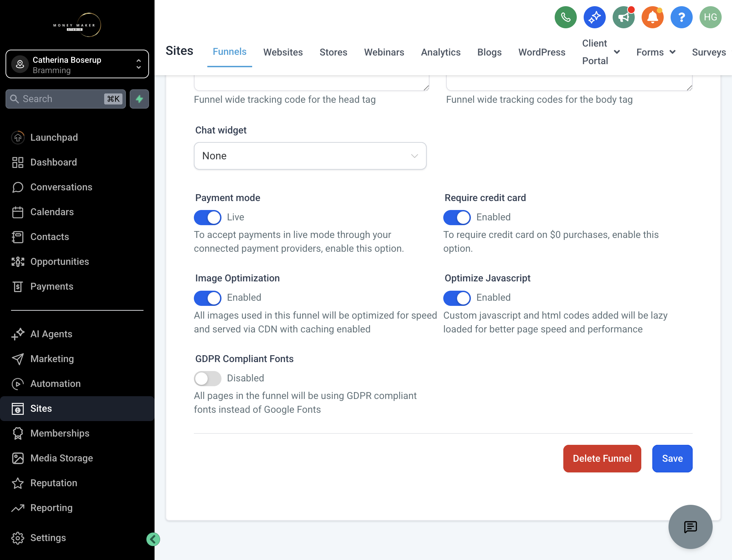732x560 pixels.
Task: Open Automation in the sidebar
Action: pos(77,383)
